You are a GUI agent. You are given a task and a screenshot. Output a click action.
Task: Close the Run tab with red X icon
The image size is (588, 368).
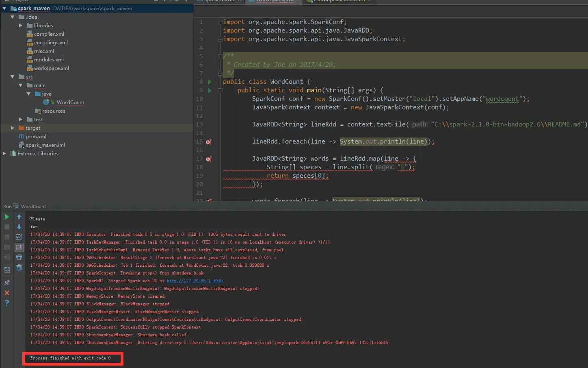[7, 293]
